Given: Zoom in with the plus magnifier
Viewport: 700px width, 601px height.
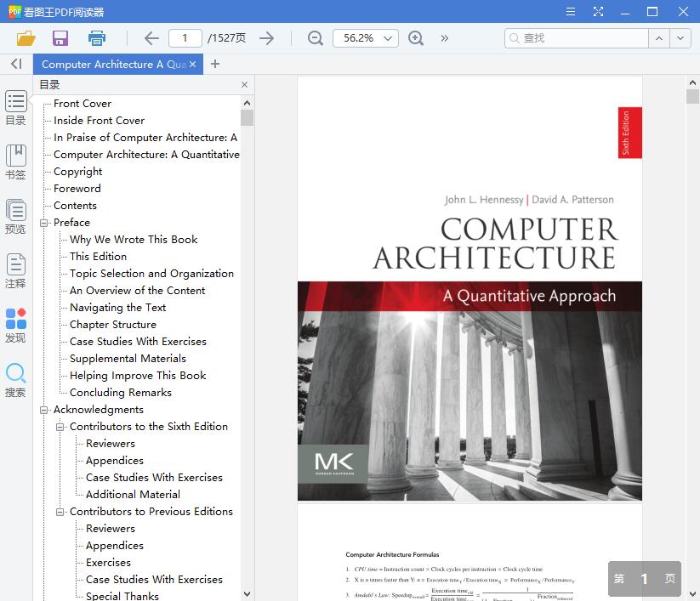Looking at the screenshot, I should pos(416,38).
